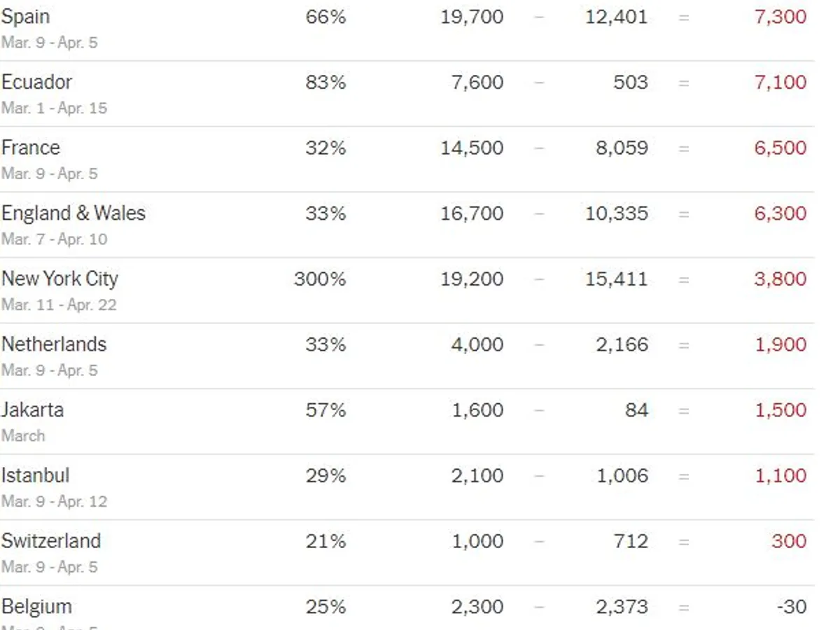This screenshot has height=630, width=840.
Task: Select Netherlands in the table
Action: (x=54, y=344)
